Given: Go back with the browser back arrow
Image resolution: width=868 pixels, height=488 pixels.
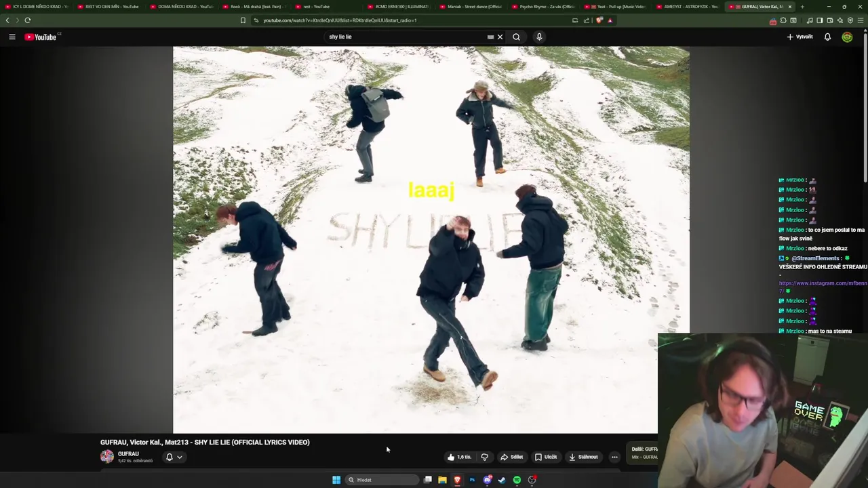Looking at the screenshot, I should 7,20.
